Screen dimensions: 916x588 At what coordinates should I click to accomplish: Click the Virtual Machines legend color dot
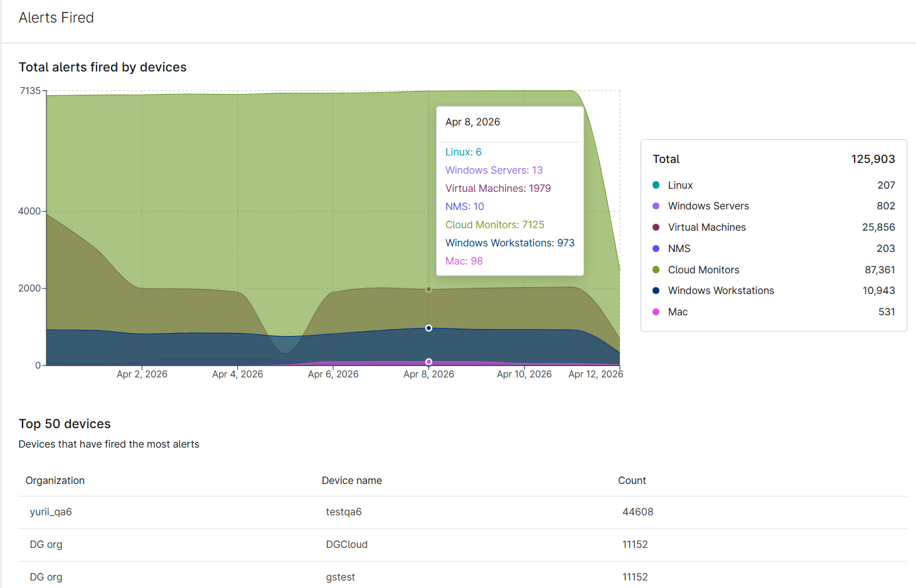[656, 227]
